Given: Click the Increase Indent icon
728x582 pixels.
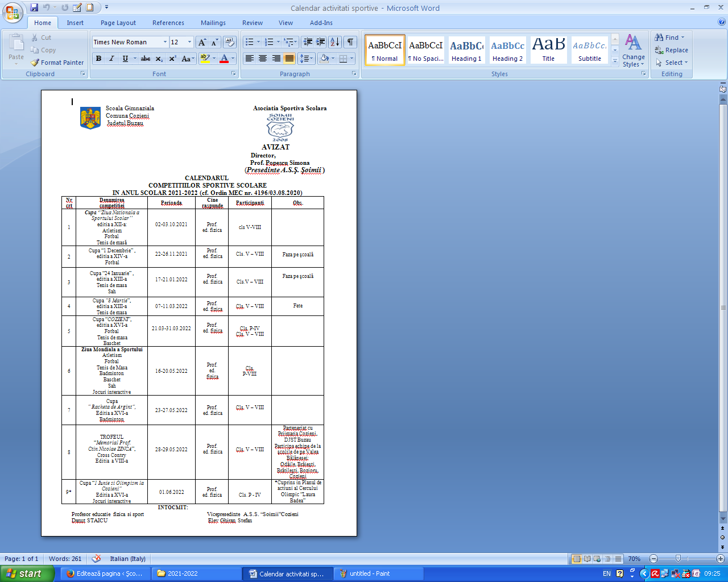Looking at the screenshot, I should point(321,42).
